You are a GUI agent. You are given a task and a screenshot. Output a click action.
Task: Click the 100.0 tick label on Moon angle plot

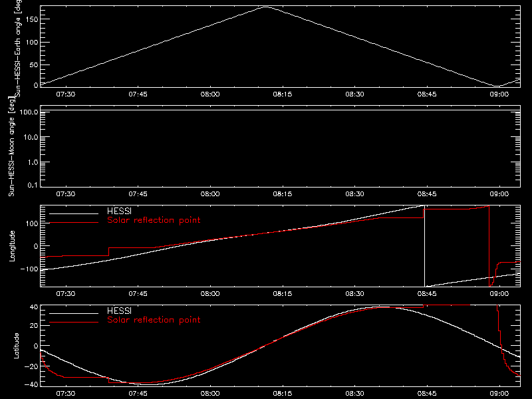[29, 112]
